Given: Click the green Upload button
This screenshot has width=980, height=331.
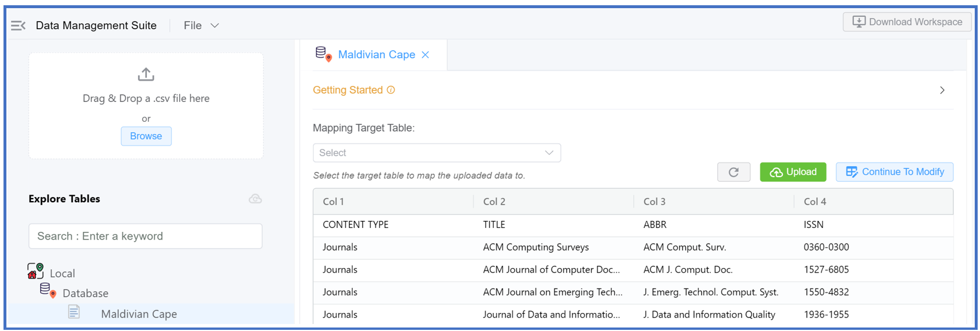Looking at the screenshot, I should [x=793, y=172].
